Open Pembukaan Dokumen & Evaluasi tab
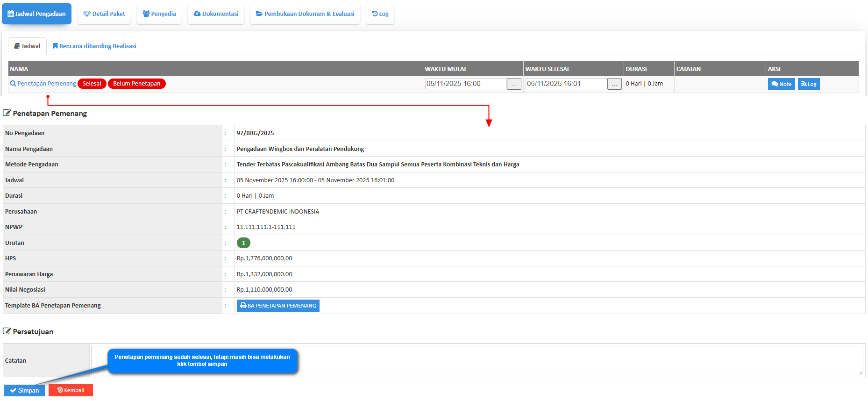The image size is (868, 401). tap(305, 14)
